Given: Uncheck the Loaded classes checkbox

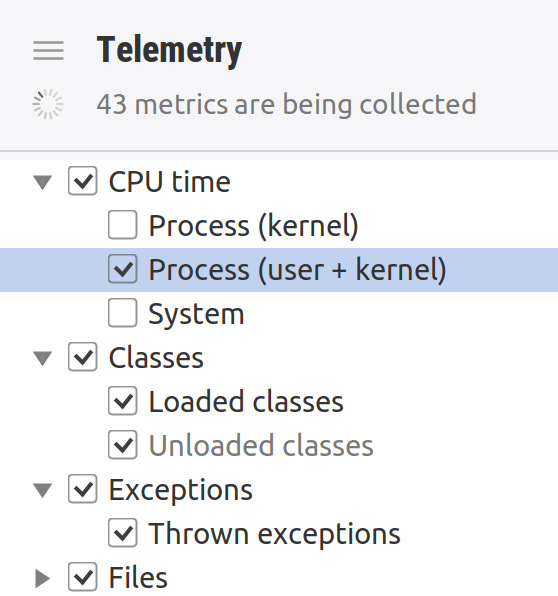Looking at the screenshot, I should pos(122,401).
